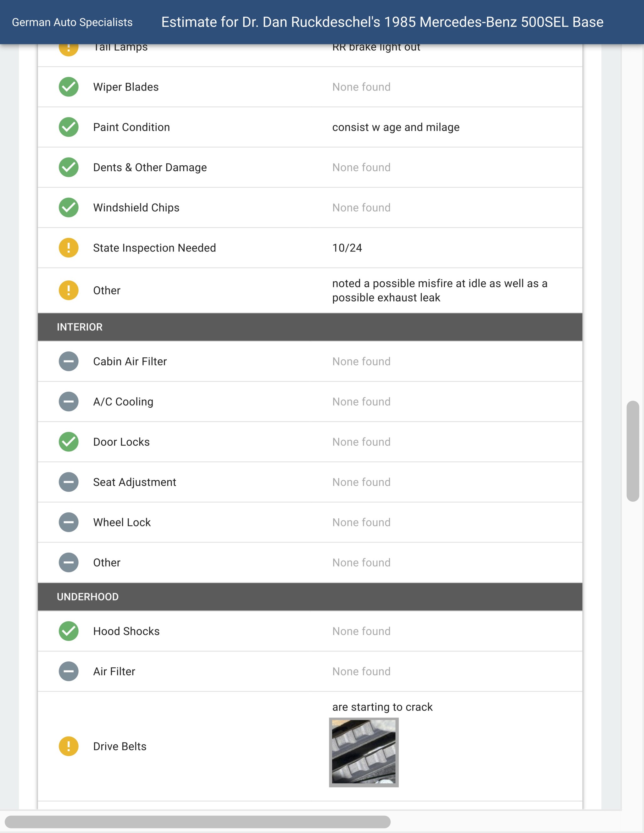Click the misfire and exhaust leak note
The height and width of the screenshot is (833, 644).
440,290
